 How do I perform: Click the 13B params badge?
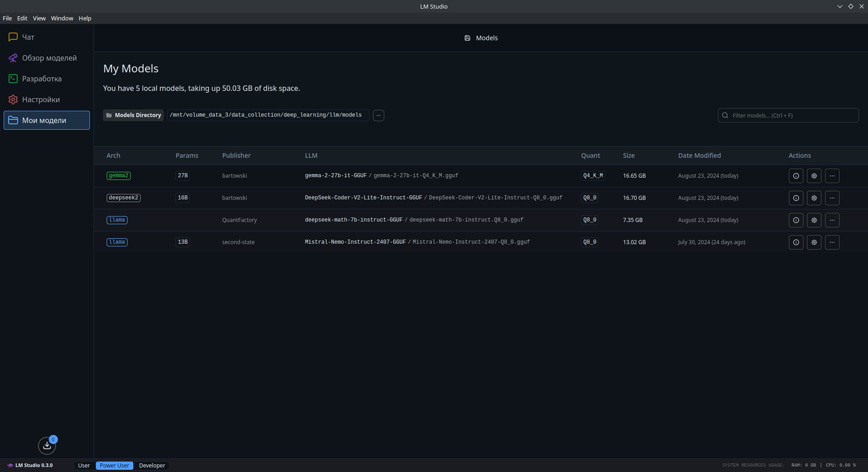(x=183, y=242)
